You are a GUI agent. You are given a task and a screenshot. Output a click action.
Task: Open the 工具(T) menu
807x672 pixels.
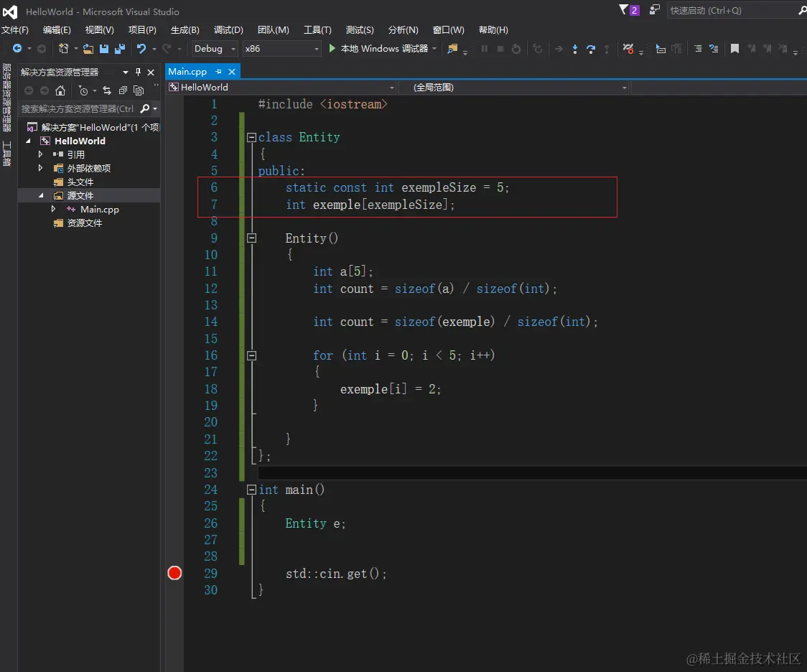tap(317, 30)
